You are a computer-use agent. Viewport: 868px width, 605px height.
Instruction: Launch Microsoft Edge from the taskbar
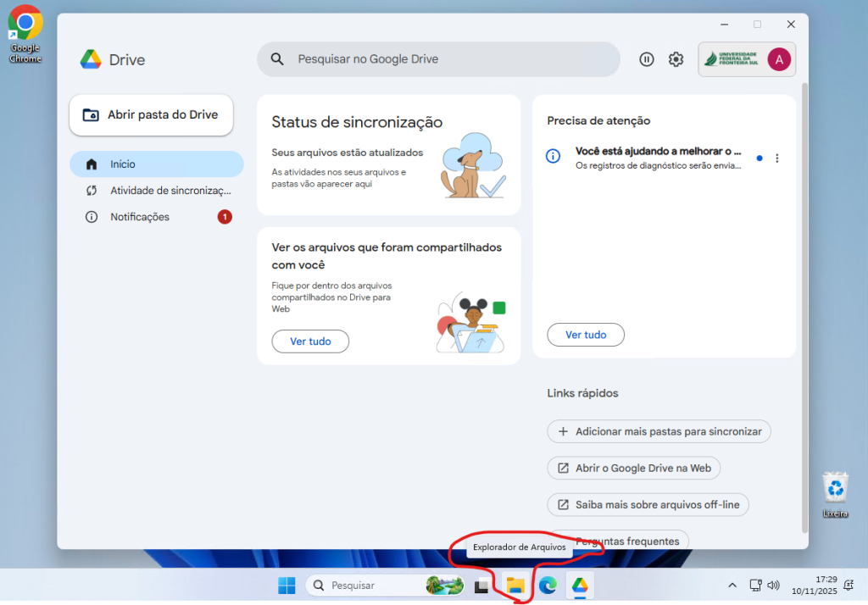pos(548,586)
